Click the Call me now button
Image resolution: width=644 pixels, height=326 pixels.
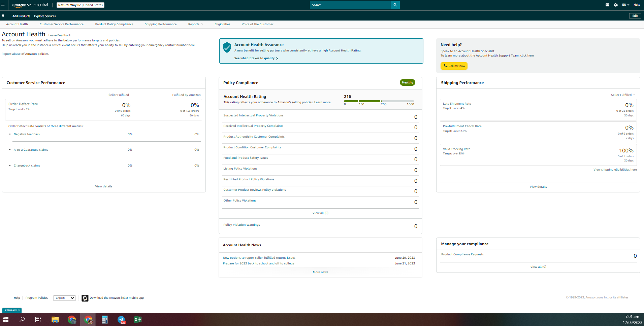[x=454, y=66]
